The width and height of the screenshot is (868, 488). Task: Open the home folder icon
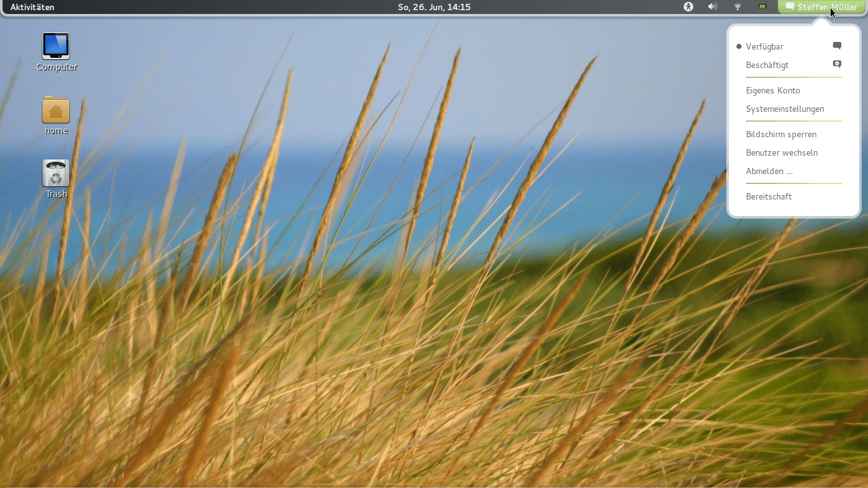[x=56, y=110]
